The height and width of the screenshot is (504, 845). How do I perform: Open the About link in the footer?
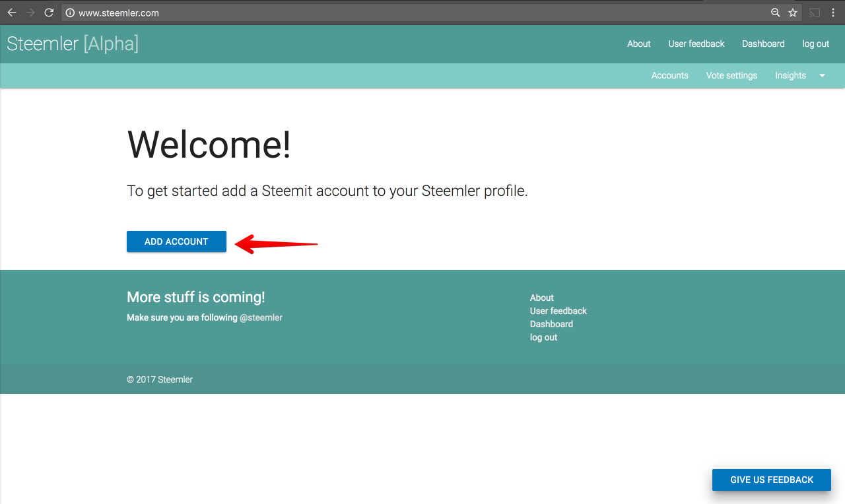coord(542,298)
